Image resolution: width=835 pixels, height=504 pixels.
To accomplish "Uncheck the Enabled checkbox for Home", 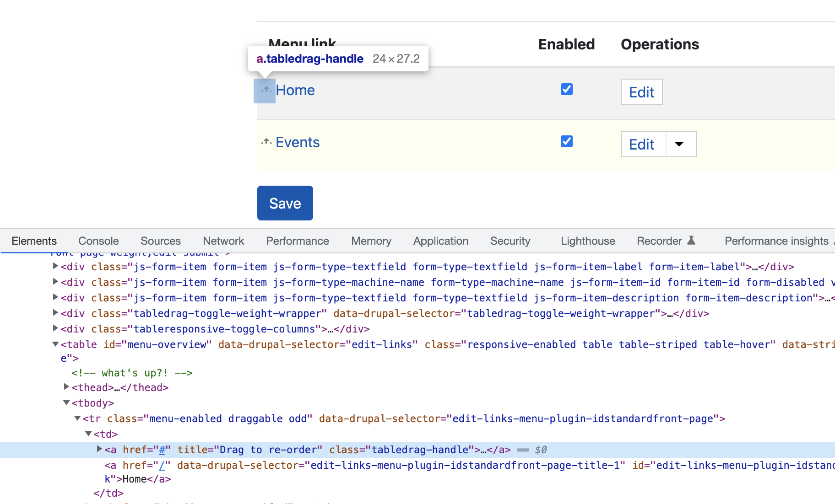I will pyautogui.click(x=566, y=89).
